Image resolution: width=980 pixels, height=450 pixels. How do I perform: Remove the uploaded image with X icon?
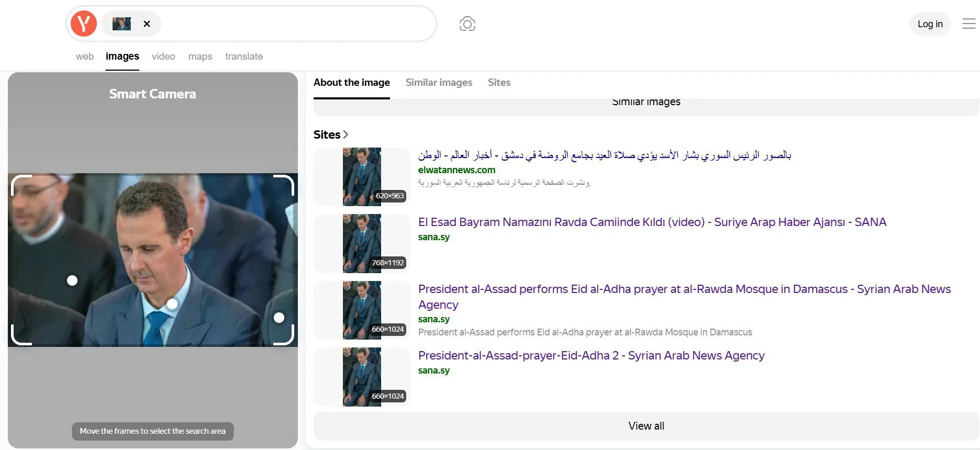coord(147,24)
